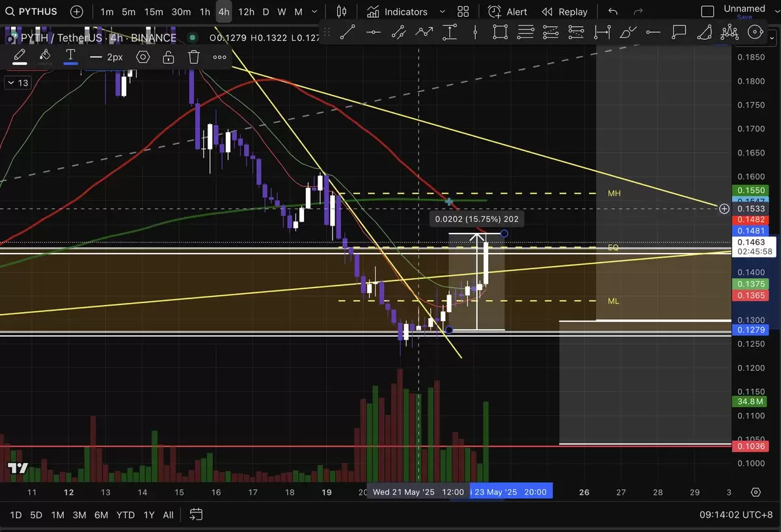Image resolution: width=781 pixels, height=532 pixels.
Task: Select the Arc shape tool
Action: pos(705,32)
